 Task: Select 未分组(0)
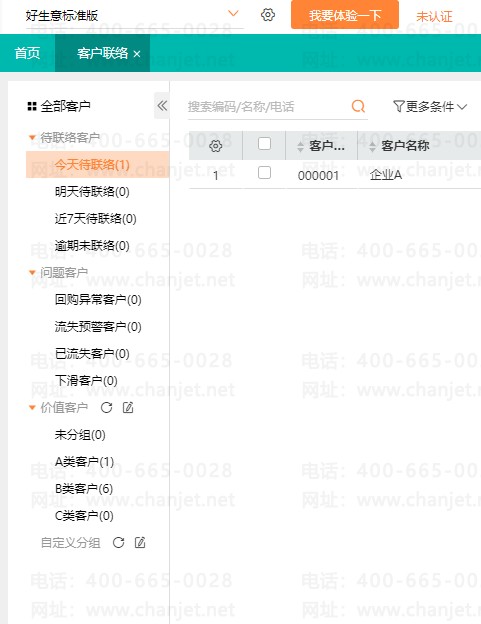(80, 435)
